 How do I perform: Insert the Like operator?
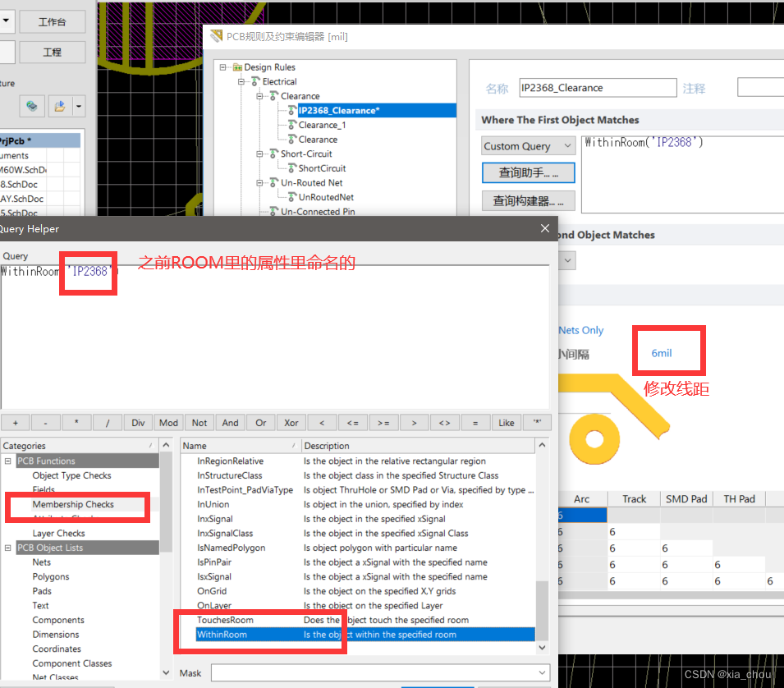coord(507,423)
